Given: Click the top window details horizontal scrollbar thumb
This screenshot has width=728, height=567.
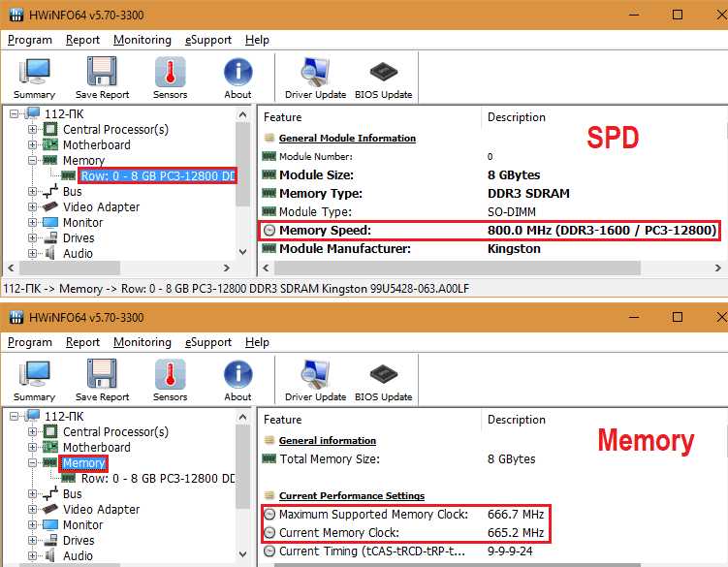Looking at the screenshot, I should coord(458,268).
